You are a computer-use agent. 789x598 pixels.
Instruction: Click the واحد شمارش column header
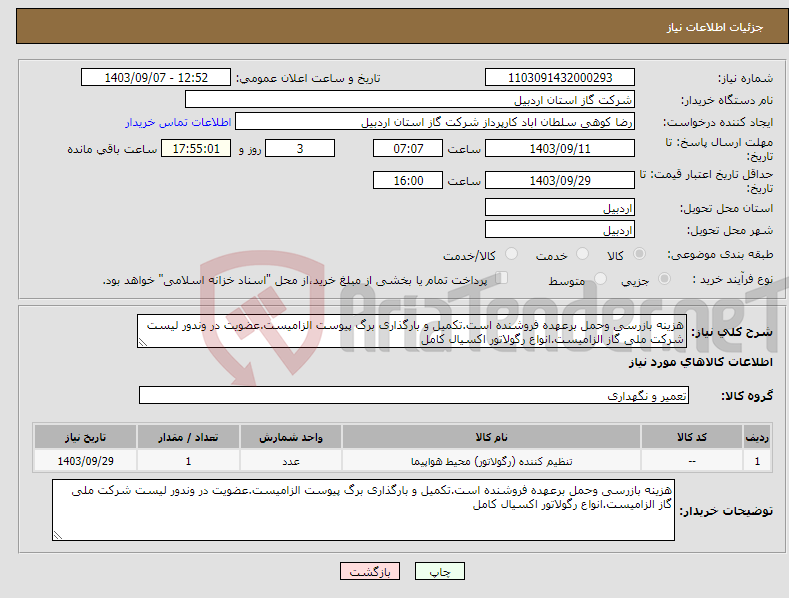[x=291, y=437]
